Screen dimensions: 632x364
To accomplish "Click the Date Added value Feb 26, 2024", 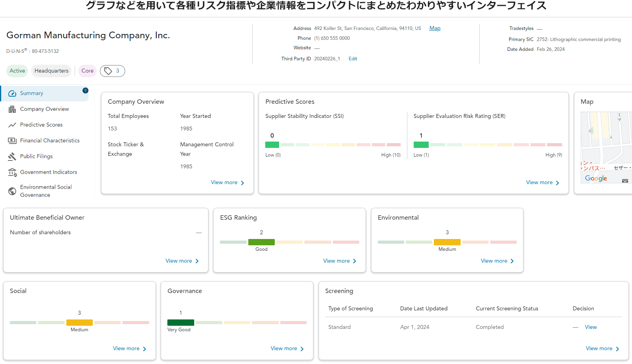I will 551,49.
